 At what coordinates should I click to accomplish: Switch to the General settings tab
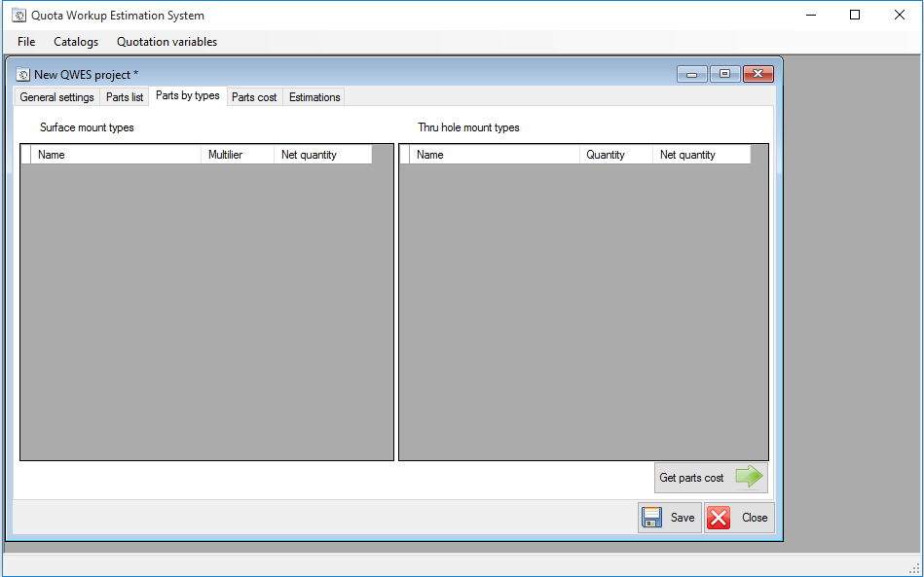pos(56,97)
